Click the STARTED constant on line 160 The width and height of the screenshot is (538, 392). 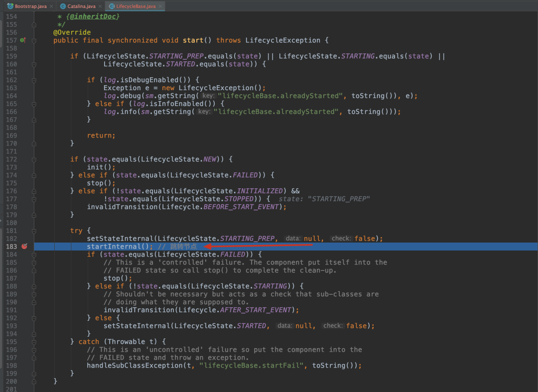click(x=180, y=64)
